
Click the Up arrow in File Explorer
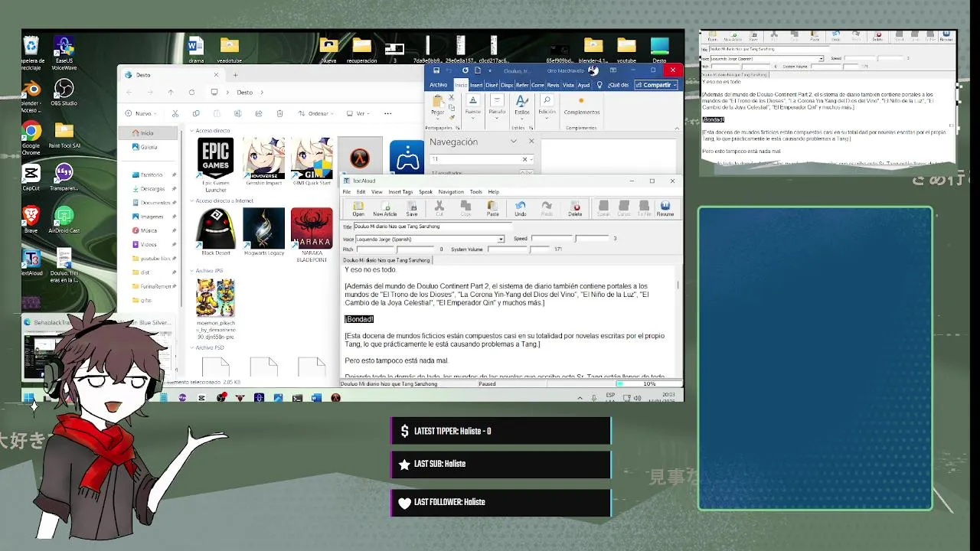coord(170,92)
